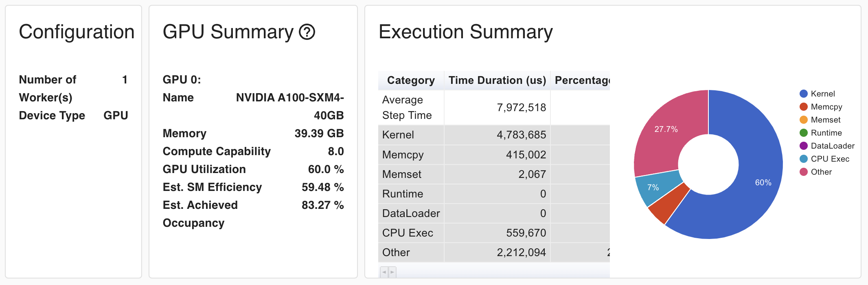The width and height of the screenshot is (868, 285).
Task: Click the Memset legend marker dot
Action: coord(803,120)
